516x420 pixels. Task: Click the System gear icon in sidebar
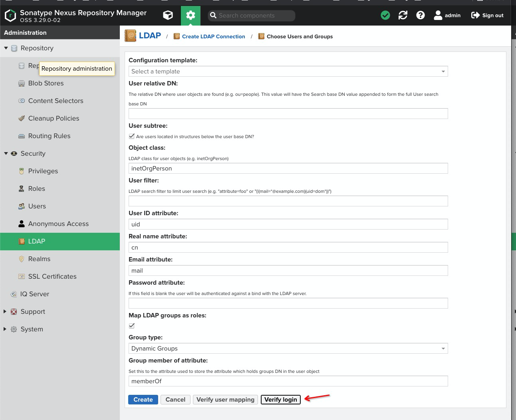14,329
